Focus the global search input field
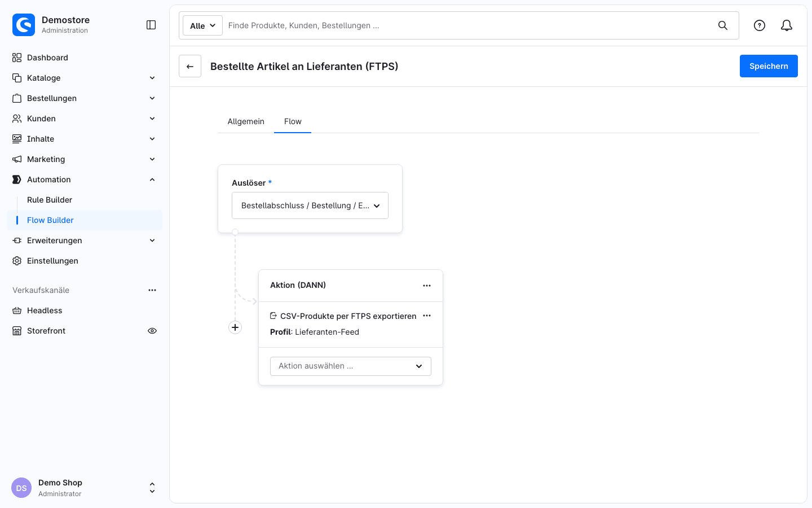This screenshot has height=508, width=812. [468, 25]
